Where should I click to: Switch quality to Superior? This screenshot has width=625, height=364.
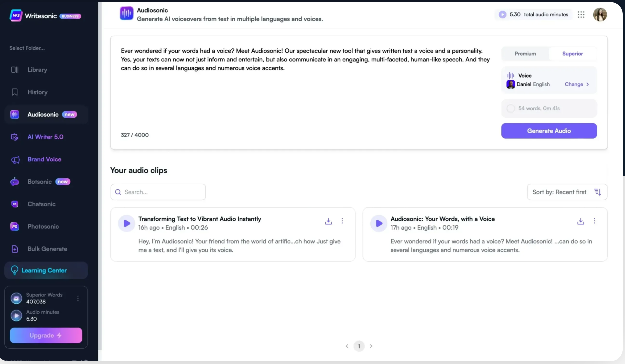573,54
